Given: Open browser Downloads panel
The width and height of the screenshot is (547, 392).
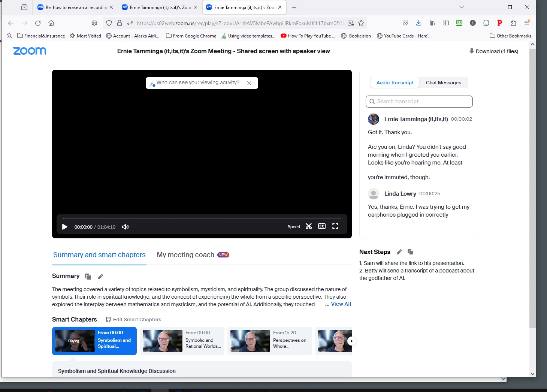Looking at the screenshot, I should [419, 23].
